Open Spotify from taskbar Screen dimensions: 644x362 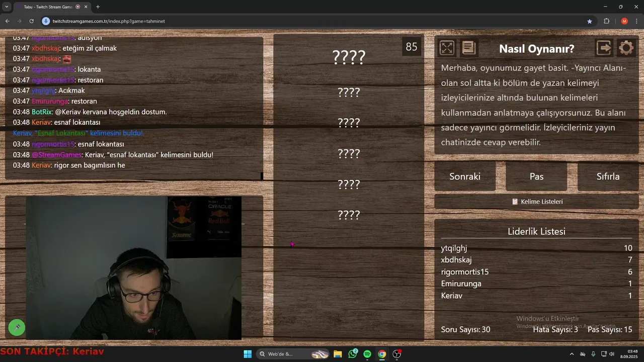click(x=367, y=354)
